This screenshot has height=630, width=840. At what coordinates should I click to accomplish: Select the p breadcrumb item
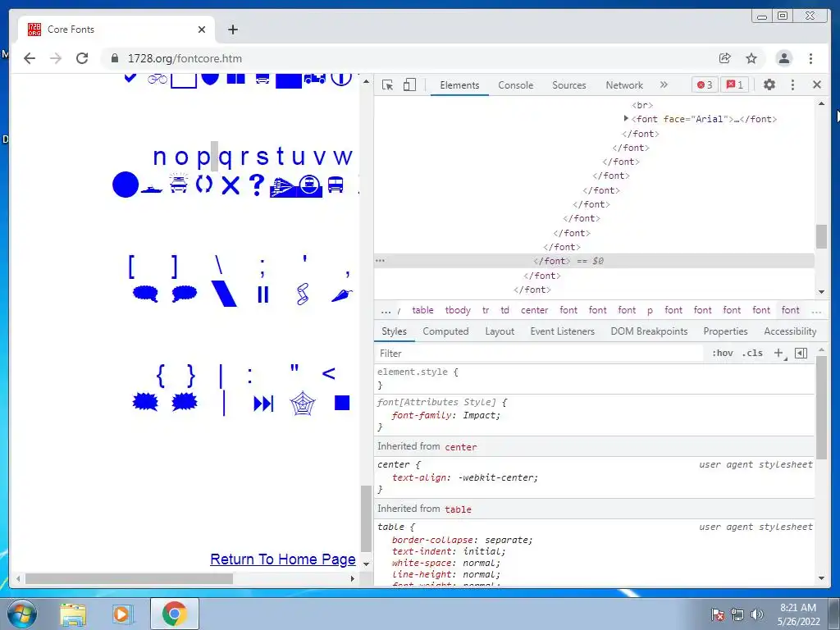pos(650,310)
